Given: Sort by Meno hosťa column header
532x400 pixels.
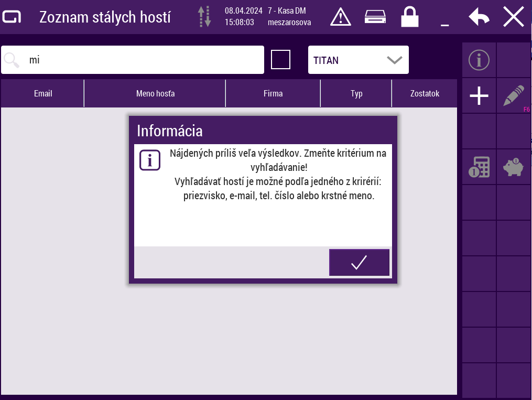Looking at the screenshot, I should pyautogui.click(x=155, y=94).
